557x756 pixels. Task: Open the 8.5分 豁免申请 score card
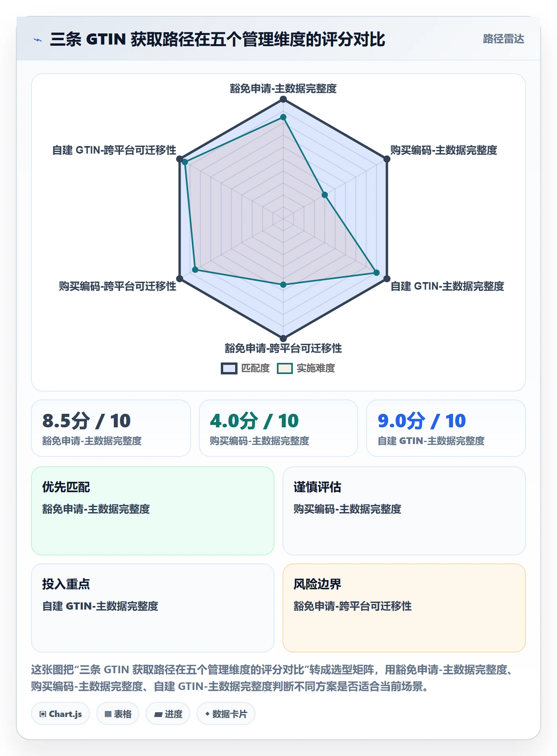coord(111,428)
